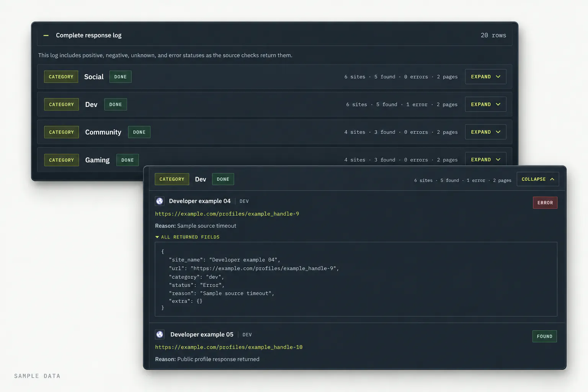Click the "reason" JSON line
This screenshot has width=588, height=392.
221,294
